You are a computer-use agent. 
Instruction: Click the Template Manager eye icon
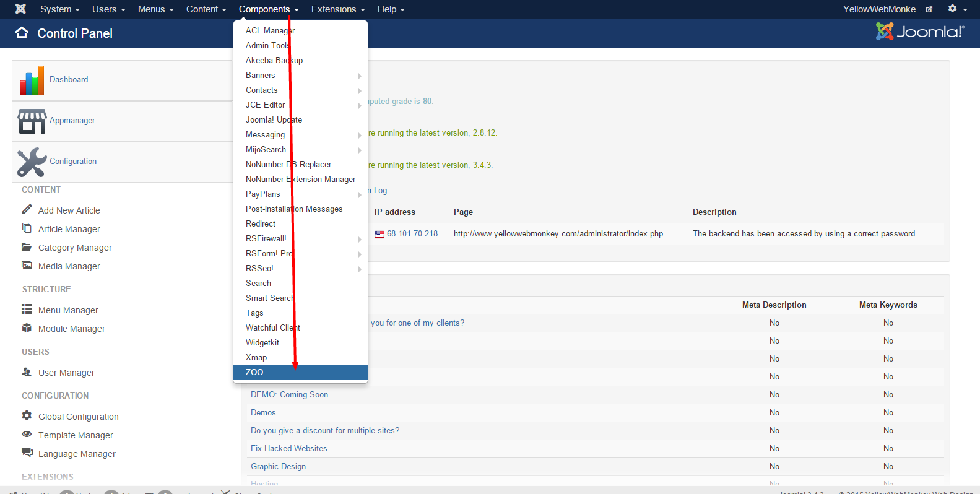pos(27,434)
